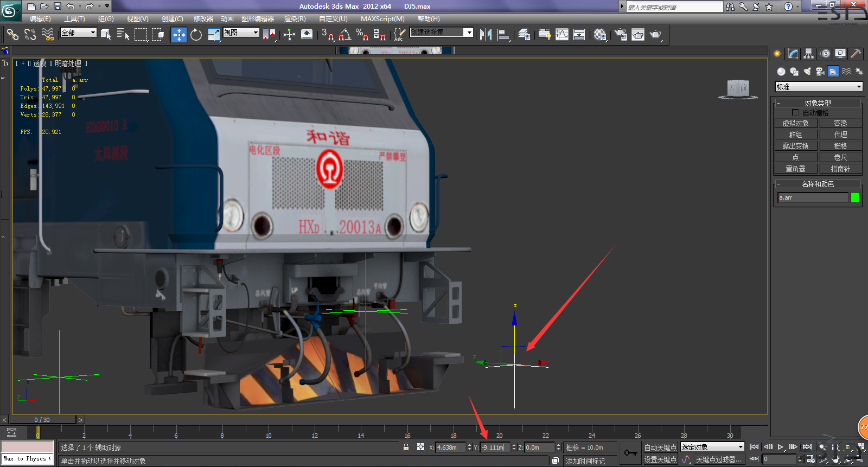Collapse the 对象类型 rollout
868x467 pixels.
point(818,103)
